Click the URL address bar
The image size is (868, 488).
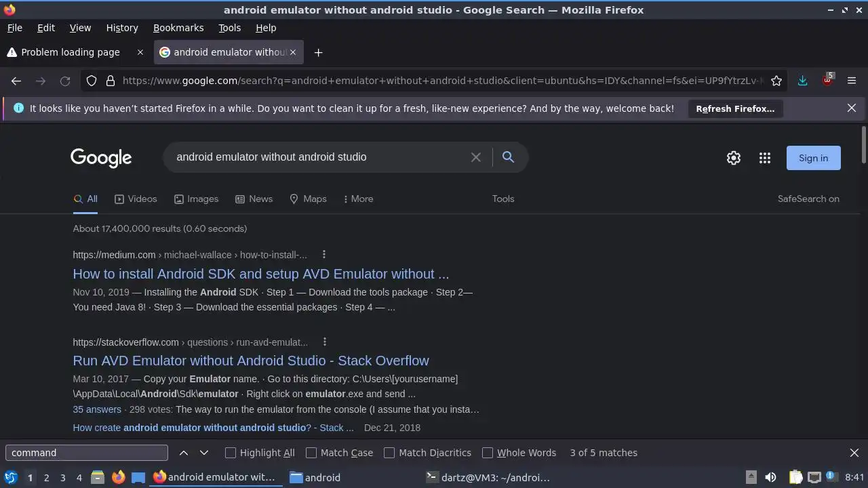[x=441, y=81]
